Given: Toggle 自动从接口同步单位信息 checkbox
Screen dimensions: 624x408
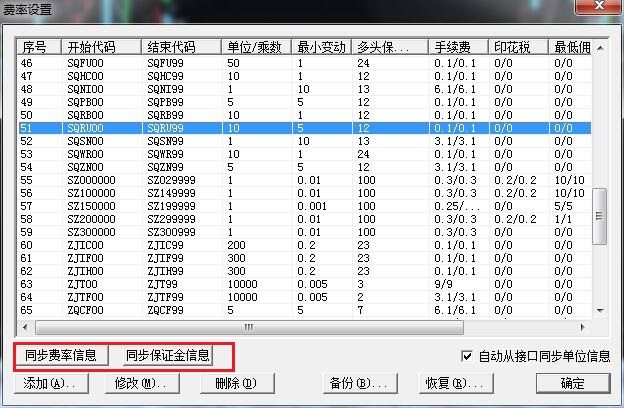Looking at the screenshot, I should pos(467,356).
